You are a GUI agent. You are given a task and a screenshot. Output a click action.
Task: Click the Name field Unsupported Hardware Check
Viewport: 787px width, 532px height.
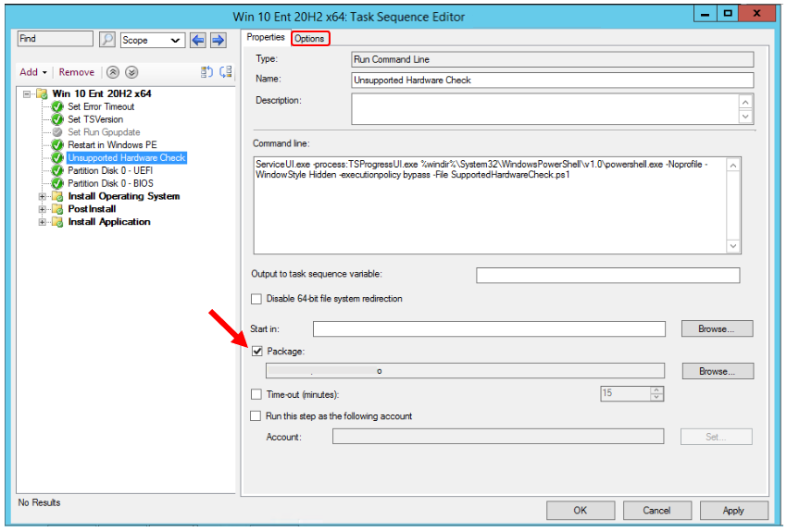point(553,80)
